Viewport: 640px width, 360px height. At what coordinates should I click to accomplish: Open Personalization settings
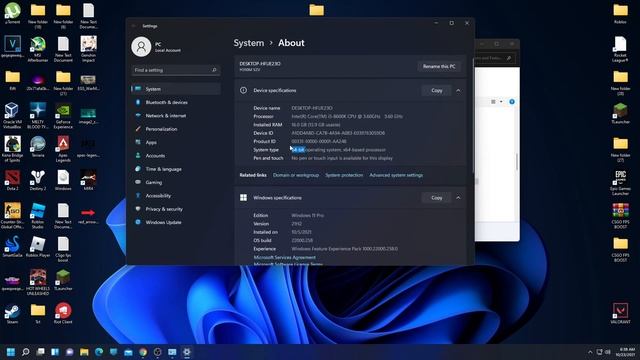coord(176,129)
